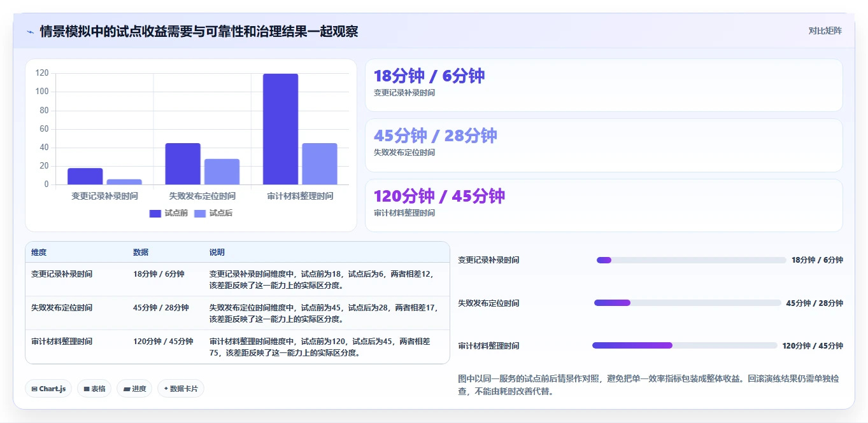Click the progress row label 变更记录补录时间

488,260
